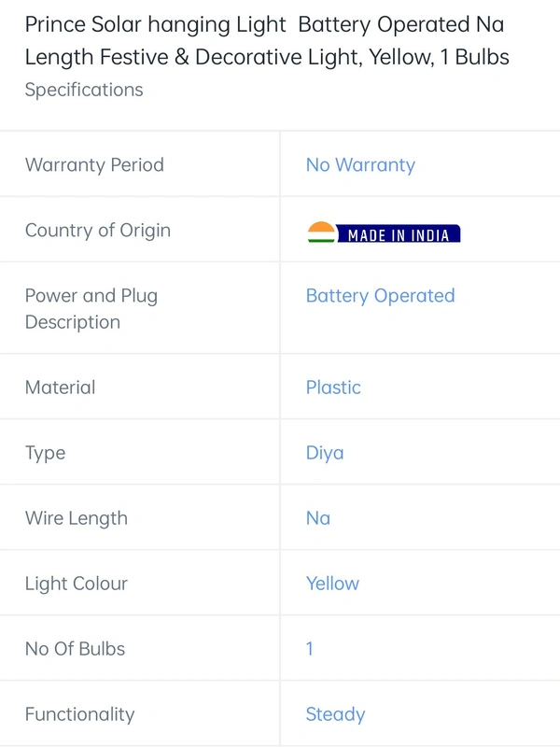
Task: Click the No Of Bulbs label
Action: 75,649
